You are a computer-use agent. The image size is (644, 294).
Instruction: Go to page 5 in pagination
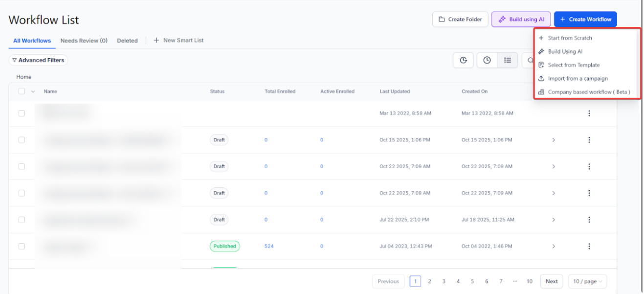tap(472, 281)
